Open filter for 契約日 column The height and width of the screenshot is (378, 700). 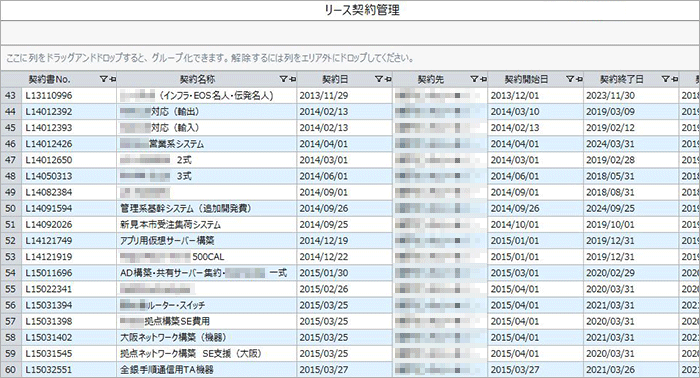(x=379, y=79)
